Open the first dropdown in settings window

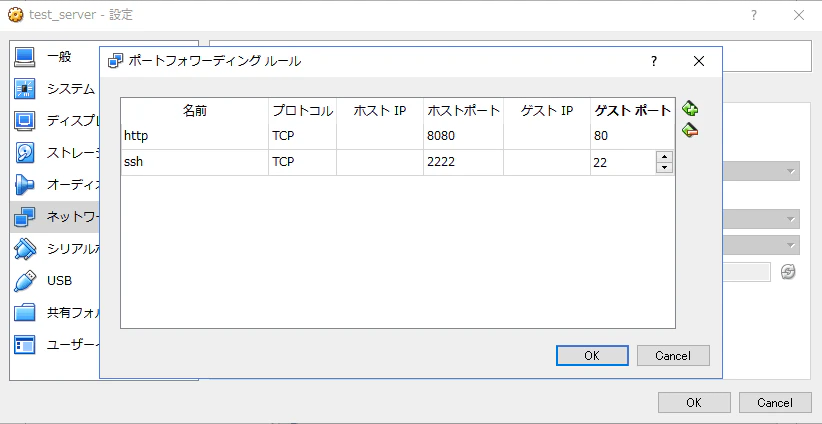click(761, 171)
